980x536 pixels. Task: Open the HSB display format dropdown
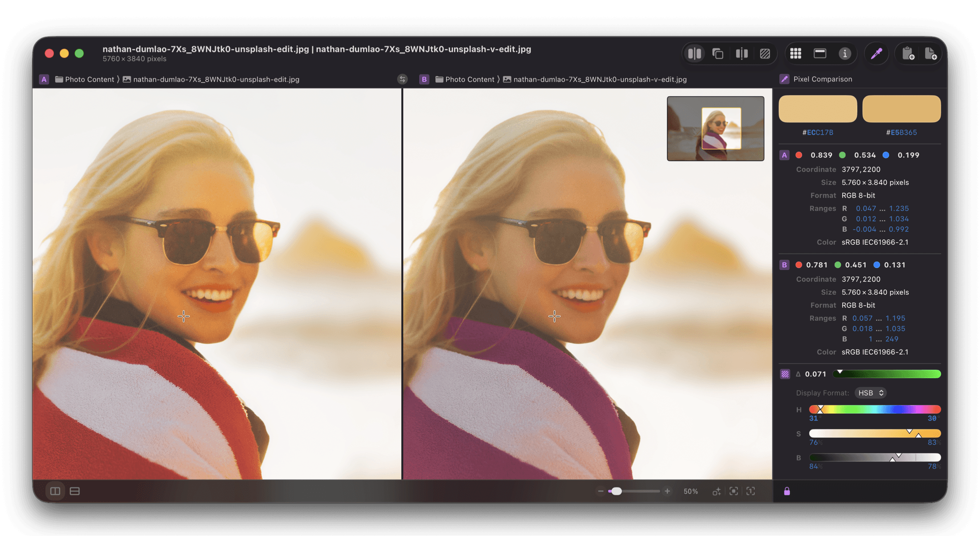pos(870,393)
